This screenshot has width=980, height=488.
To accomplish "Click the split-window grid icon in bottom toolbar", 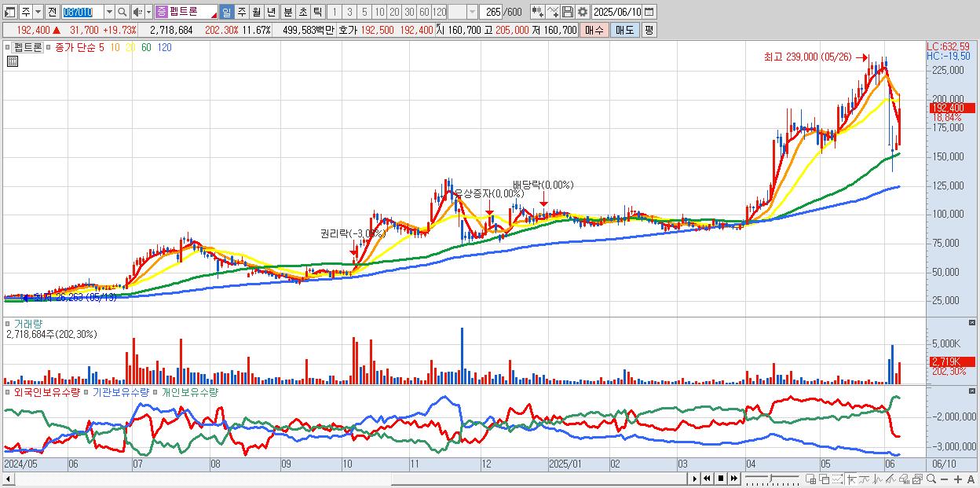I will tap(811, 479).
